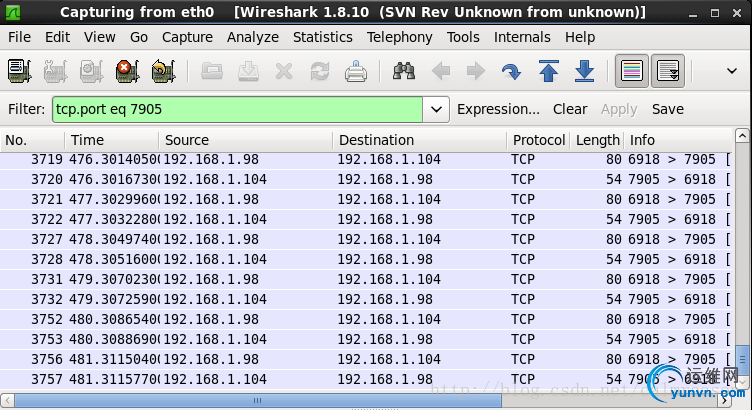Image resolution: width=752 pixels, height=410 pixels.
Task: Click the Expression... filter button
Action: click(x=498, y=109)
